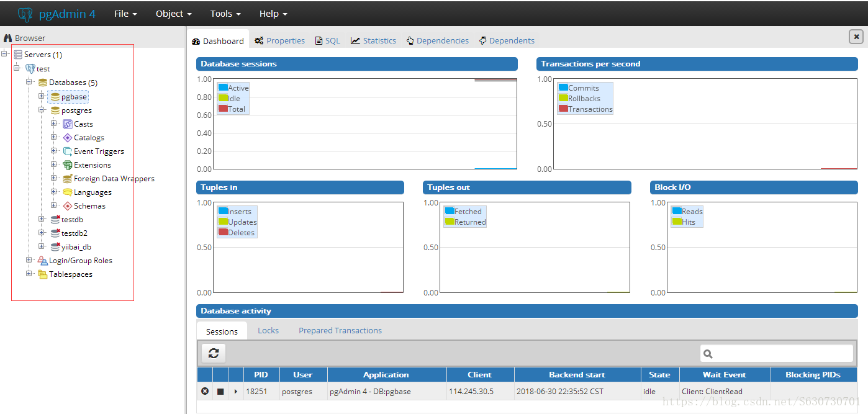This screenshot has width=868, height=414.
Task: Select the yiibai_db tree label
Action: [x=76, y=247]
